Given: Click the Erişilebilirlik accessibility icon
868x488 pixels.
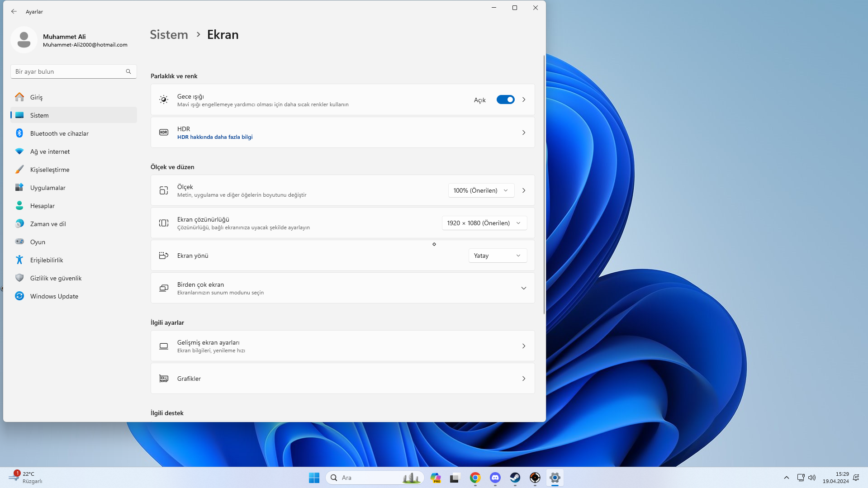Looking at the screenshot, I should (x=19, y=260).
